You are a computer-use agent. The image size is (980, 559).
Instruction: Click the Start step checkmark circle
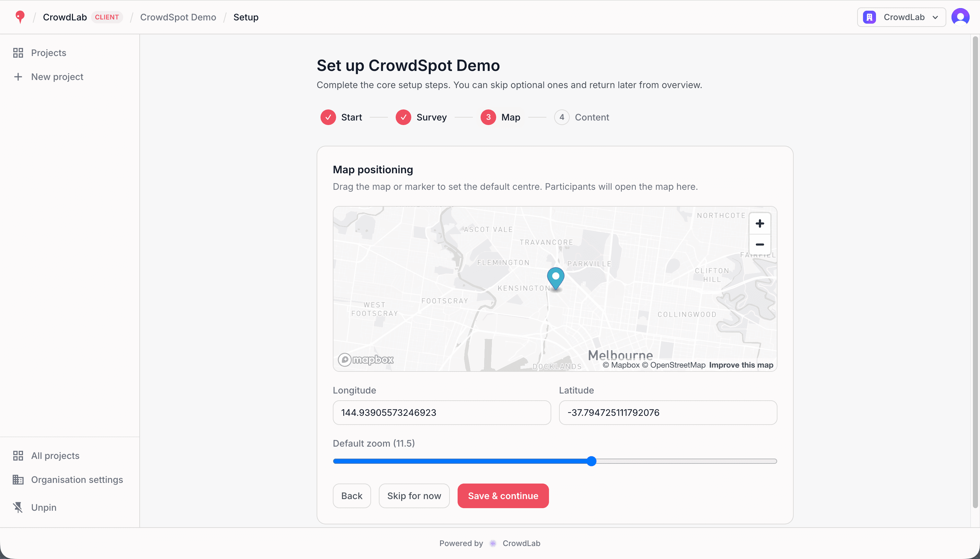point(328,117)
